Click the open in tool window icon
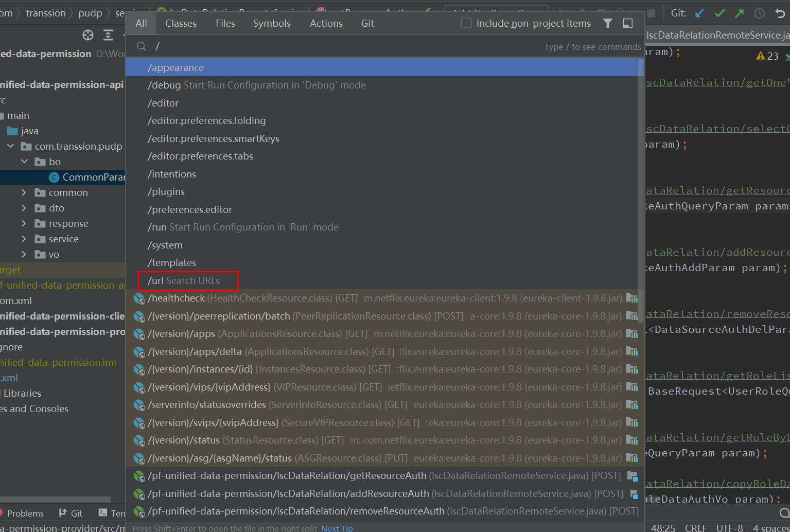This screenshot has height=532, width=790. point(628,23)
